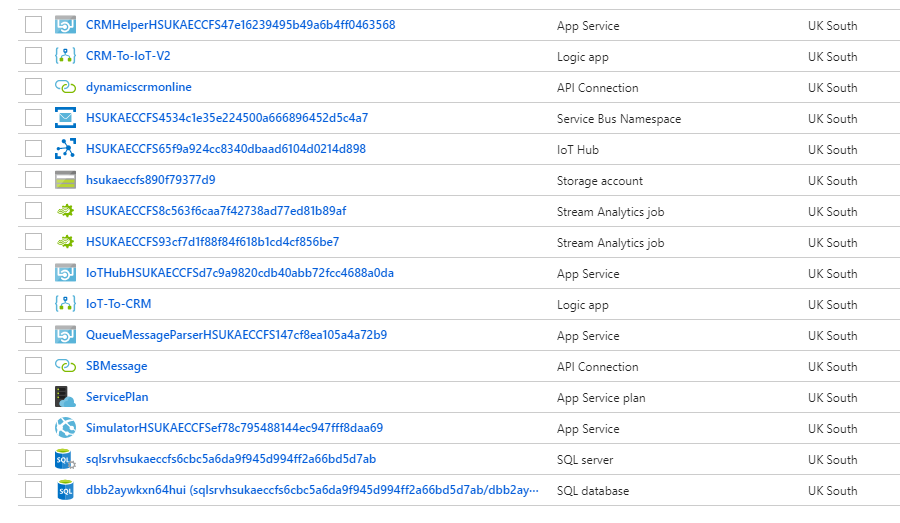Screen dimensions: 900x523
Task: Click the API Connection icon beside dynamicscrmonline
Action: (65, 87)
